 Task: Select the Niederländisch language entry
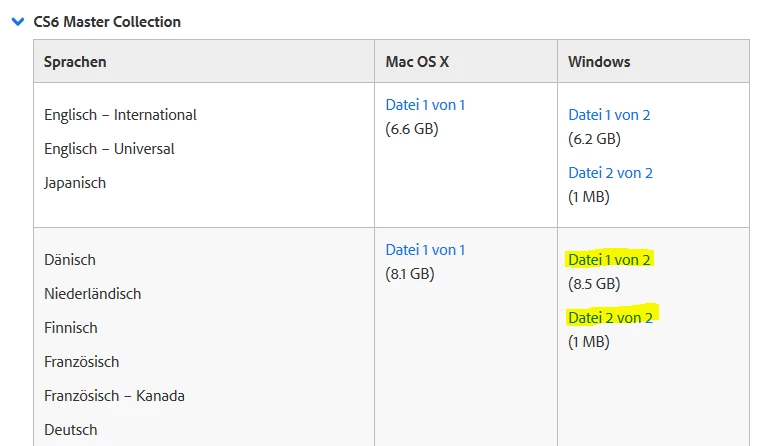tap(93, 294)
